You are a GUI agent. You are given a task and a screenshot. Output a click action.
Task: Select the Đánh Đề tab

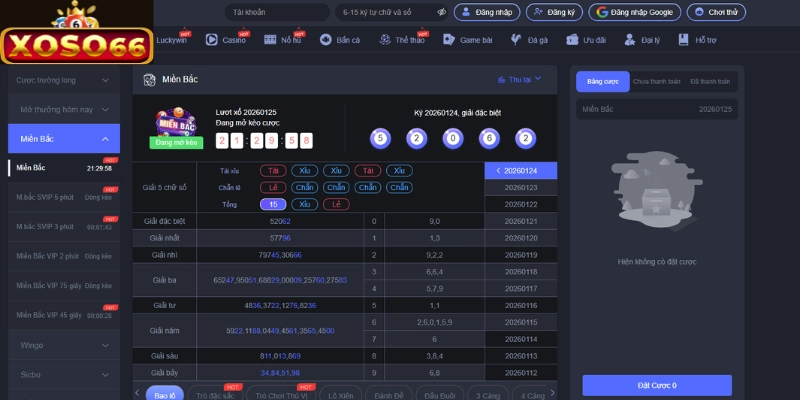(x=389, y=395)
